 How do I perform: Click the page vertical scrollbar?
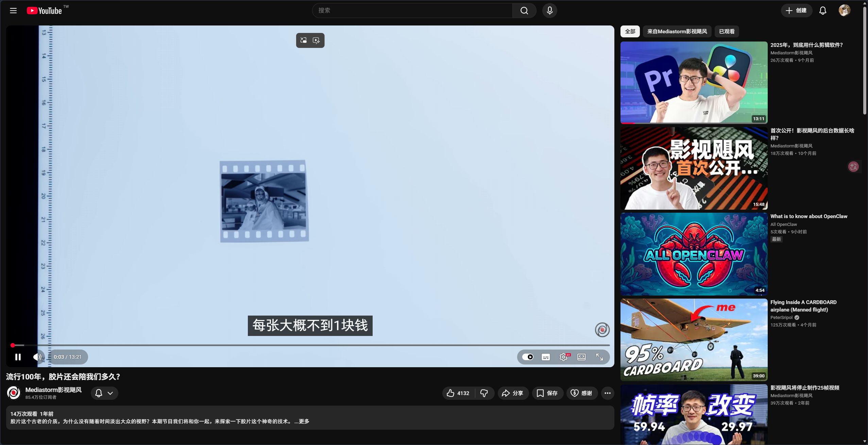click(x=865, y=61)
